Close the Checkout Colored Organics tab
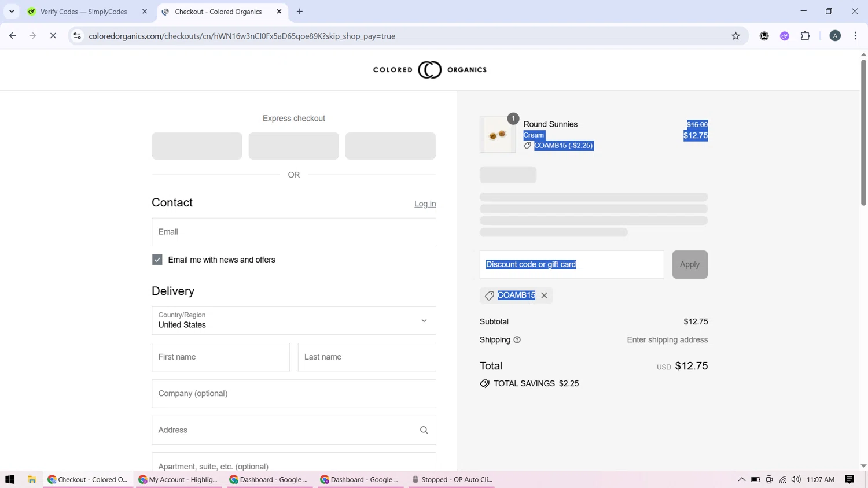 pos(279,12)
